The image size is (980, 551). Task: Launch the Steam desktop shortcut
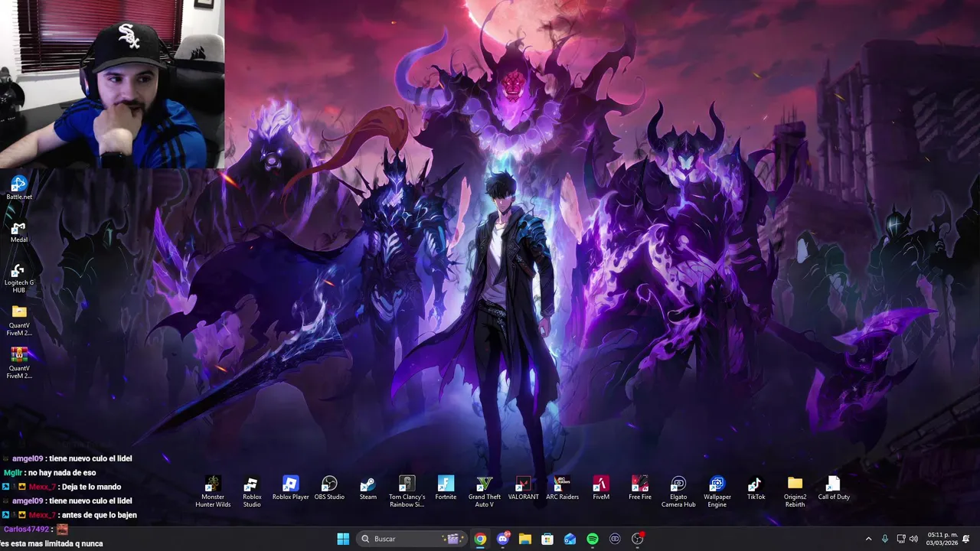[368, 488]
